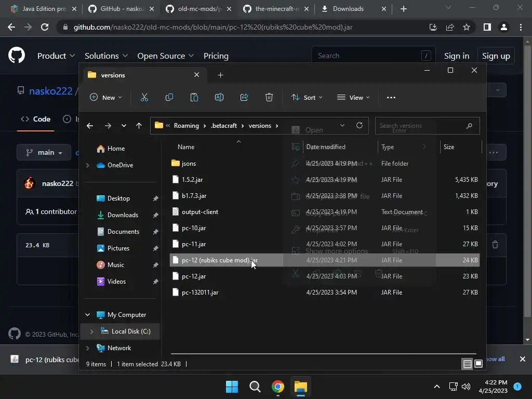Click the Rename icon in Explorer toolbar
The width and height of the screenshot is (532, 399).
pos(219,97)
